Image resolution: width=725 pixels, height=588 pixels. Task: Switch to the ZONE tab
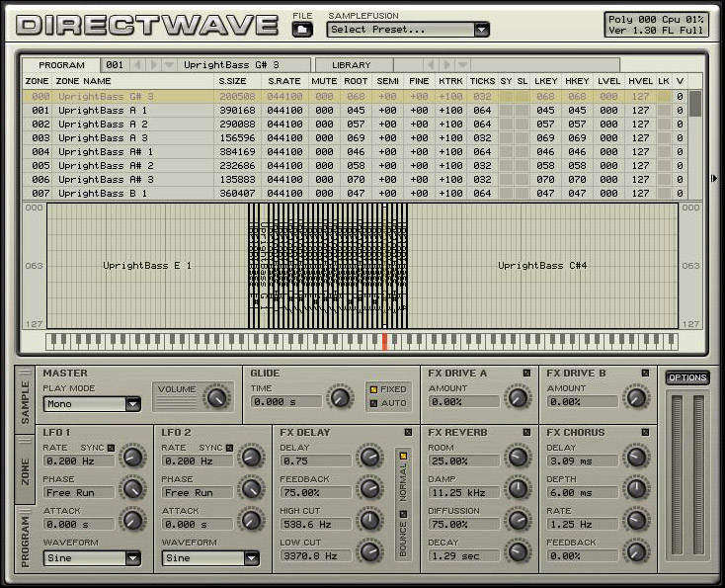(x=25, y=469)
